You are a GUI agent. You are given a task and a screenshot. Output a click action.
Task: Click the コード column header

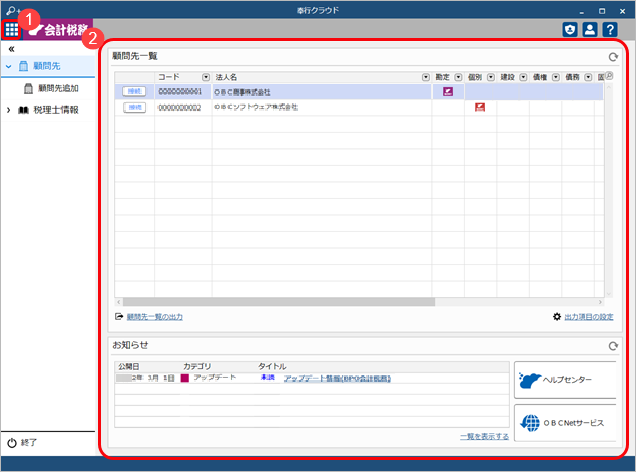(x=183, y=77)
